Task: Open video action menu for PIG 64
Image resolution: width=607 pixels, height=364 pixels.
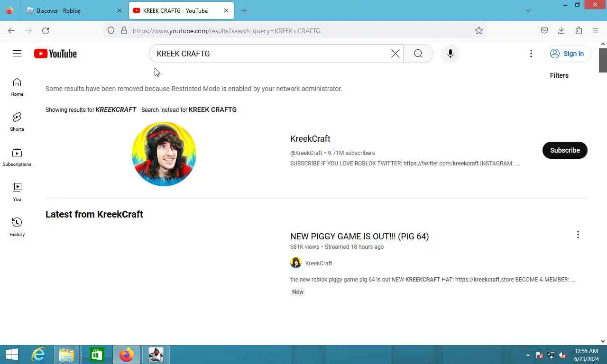Action: tap(578, 235)
